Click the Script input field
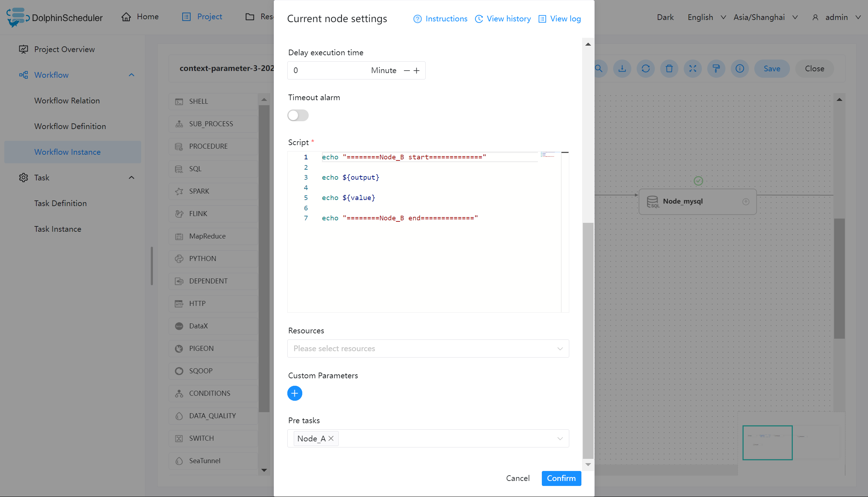The image size is (868, 497). point(427,232)
